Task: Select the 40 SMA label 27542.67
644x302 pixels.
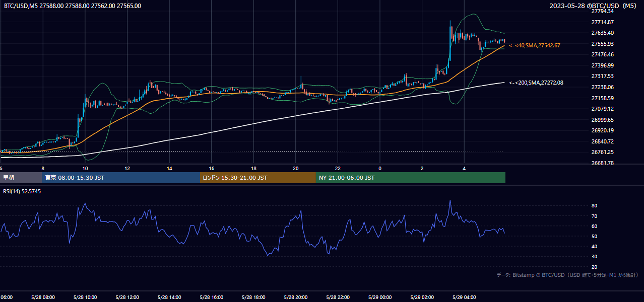Action: coord(535,45)
